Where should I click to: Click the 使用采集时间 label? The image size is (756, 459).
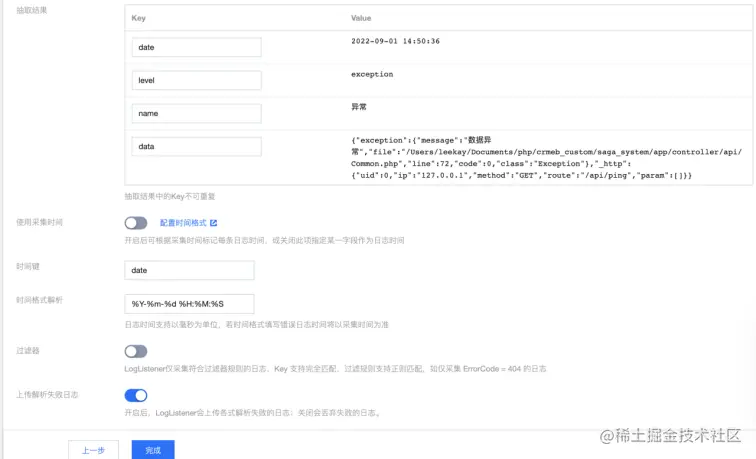click(40, 222)
